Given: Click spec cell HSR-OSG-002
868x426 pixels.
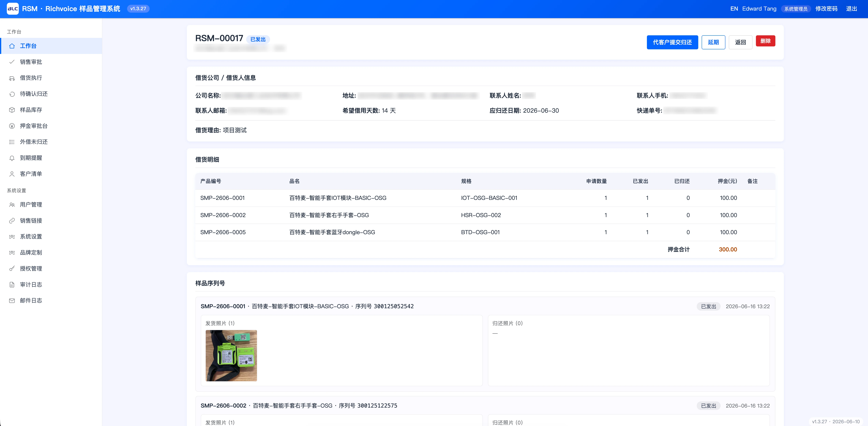Looking at the screenshot, I should point(481,215).
